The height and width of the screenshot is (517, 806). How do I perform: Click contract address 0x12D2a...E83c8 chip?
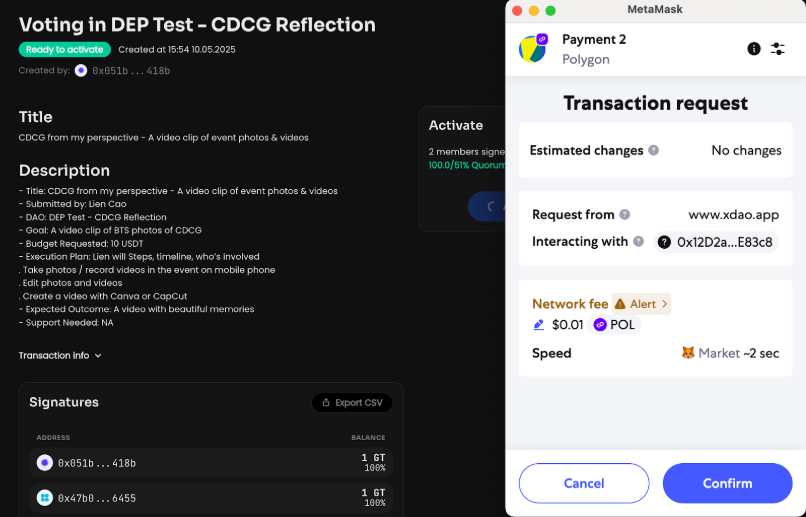(716, 242)
